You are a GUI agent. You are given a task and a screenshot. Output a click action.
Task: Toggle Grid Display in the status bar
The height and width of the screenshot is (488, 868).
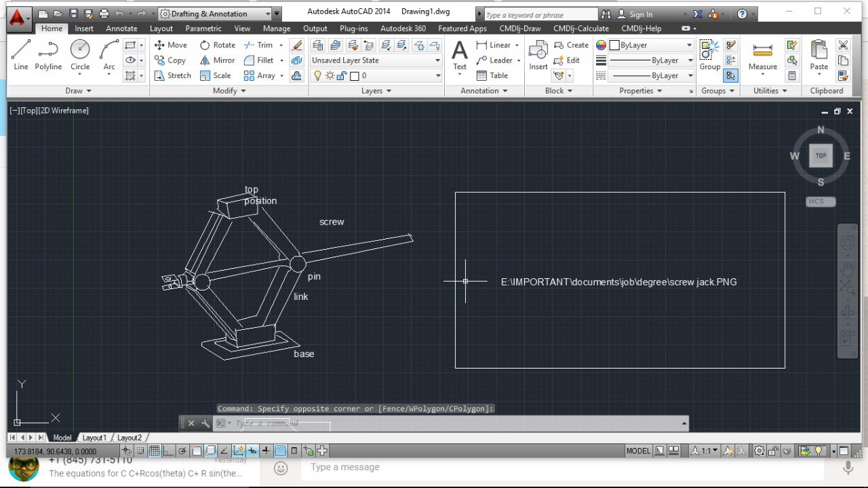click(x=155, y=450)
